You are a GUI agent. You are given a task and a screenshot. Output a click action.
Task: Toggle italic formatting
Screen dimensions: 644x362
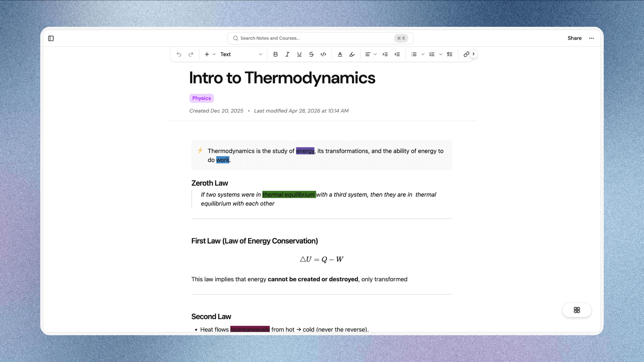tap(287, 54)
